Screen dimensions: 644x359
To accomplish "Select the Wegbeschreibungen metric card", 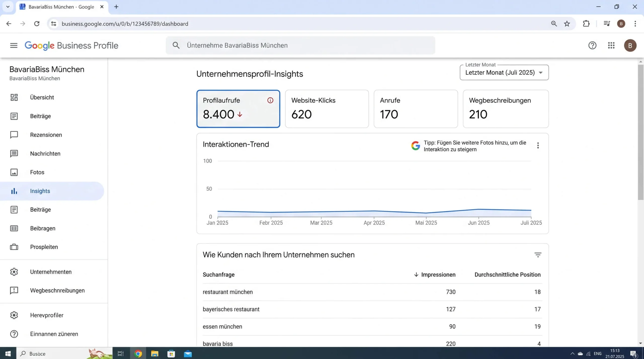I will click(506, 109).
